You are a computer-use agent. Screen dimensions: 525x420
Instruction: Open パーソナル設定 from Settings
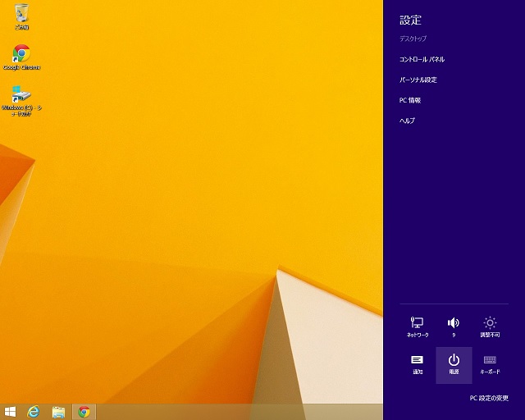[x=418, y=80]
